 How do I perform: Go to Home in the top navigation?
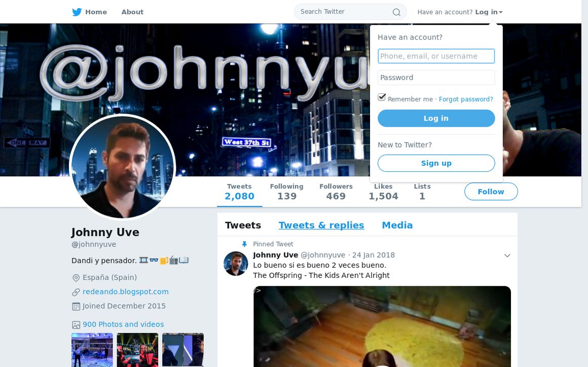[x=96, y=12]
